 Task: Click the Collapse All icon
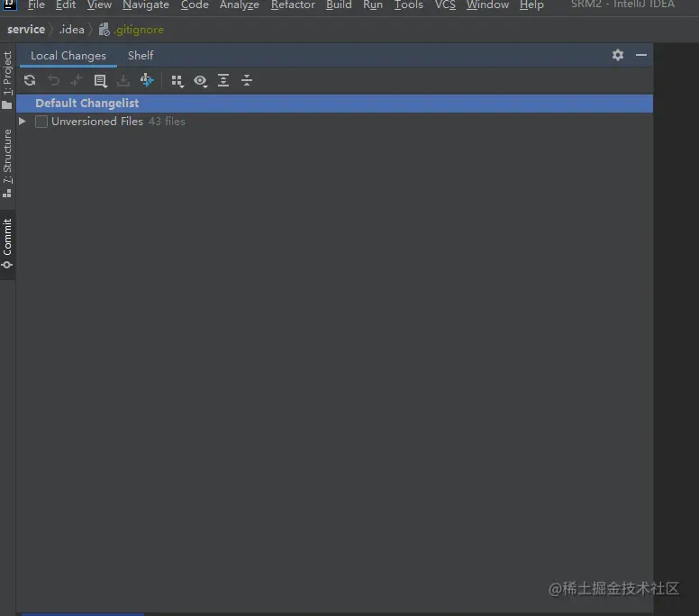pos(247,81)
